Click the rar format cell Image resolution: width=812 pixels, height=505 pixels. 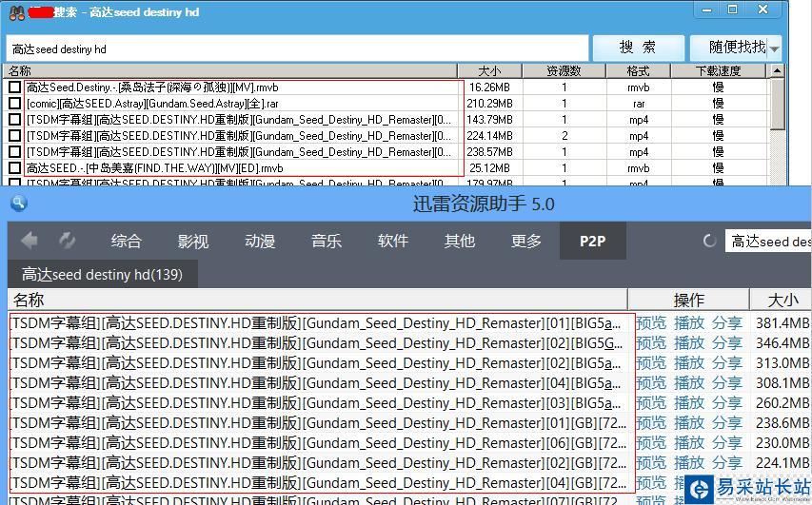(x=639, y=104)
